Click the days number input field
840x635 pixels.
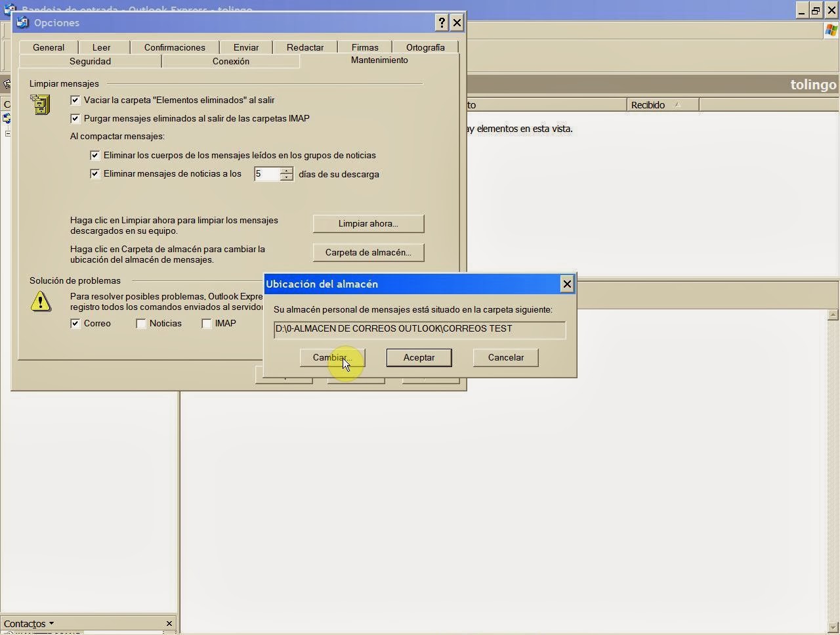tap(267, 174)
